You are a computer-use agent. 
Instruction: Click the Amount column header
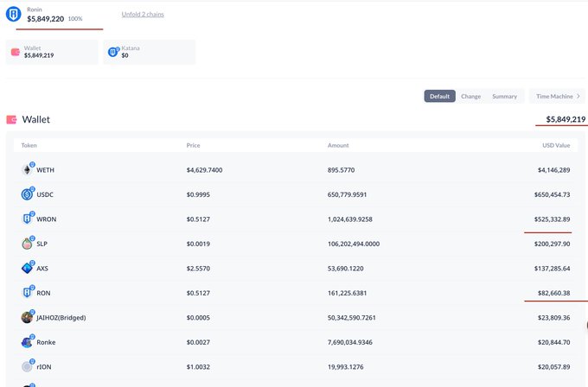point(338,145)
